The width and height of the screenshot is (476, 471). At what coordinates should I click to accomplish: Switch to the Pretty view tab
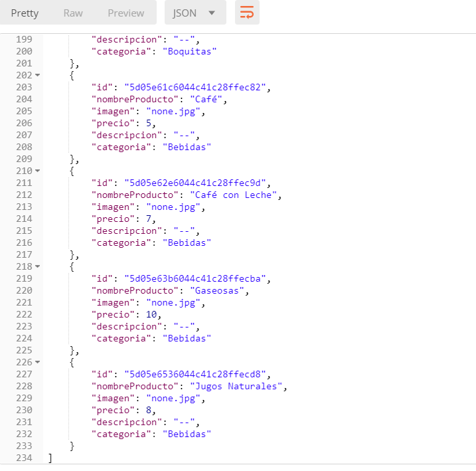click(25, 13)
